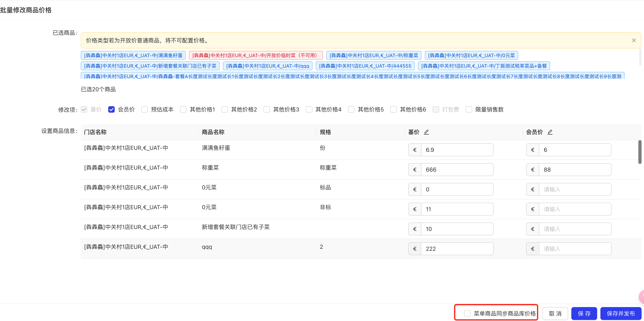644x321 pixels.
Task: Focus 会员价 field for 满满鱼籽蛋 showing 6
Action: 575,150
